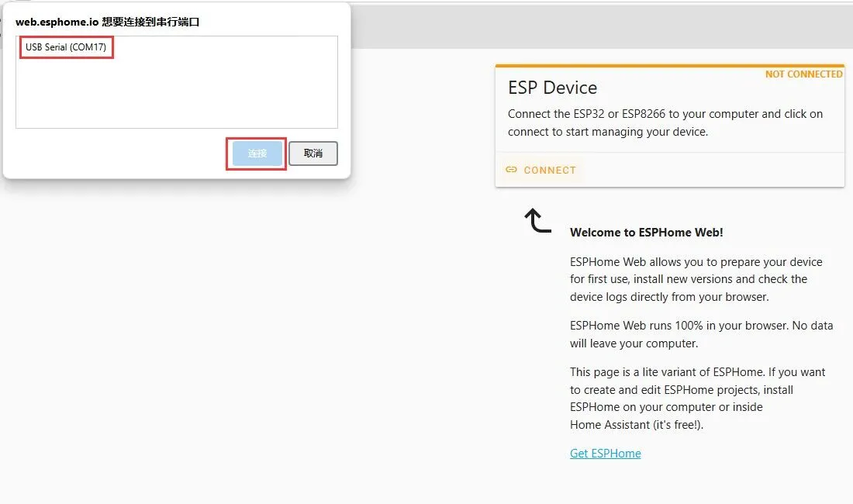The image size is (853, 504).
Task: Click the NOT CONNECTED status label
Action: (803, 74)
